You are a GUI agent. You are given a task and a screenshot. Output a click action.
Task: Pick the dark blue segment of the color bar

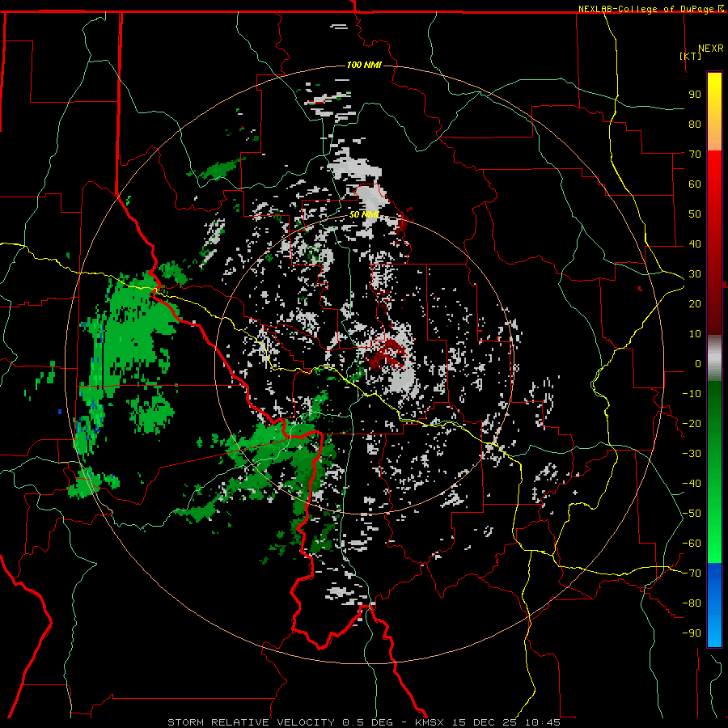tap(714, 578)
